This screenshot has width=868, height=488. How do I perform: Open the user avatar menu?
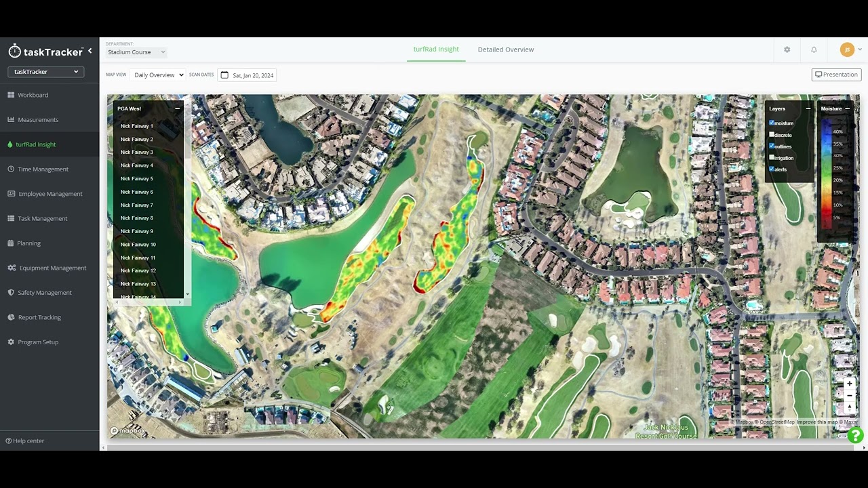click(847, 49)
